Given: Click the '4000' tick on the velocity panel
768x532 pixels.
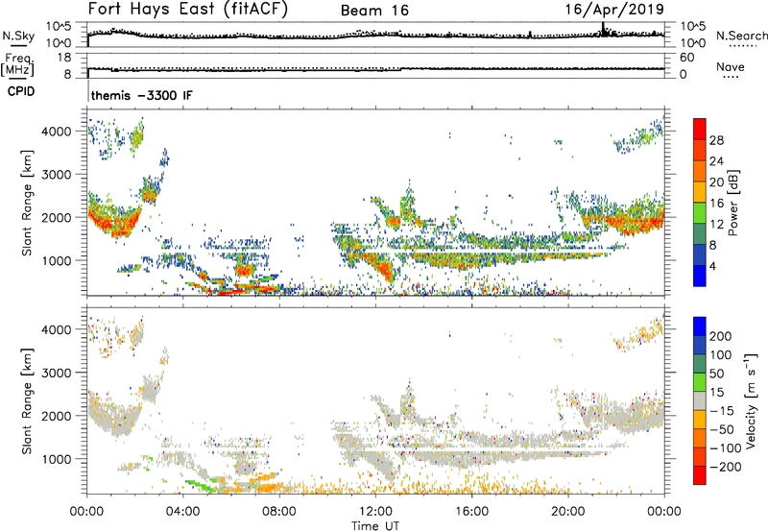Looking at the screenshot, I should 56,329.
